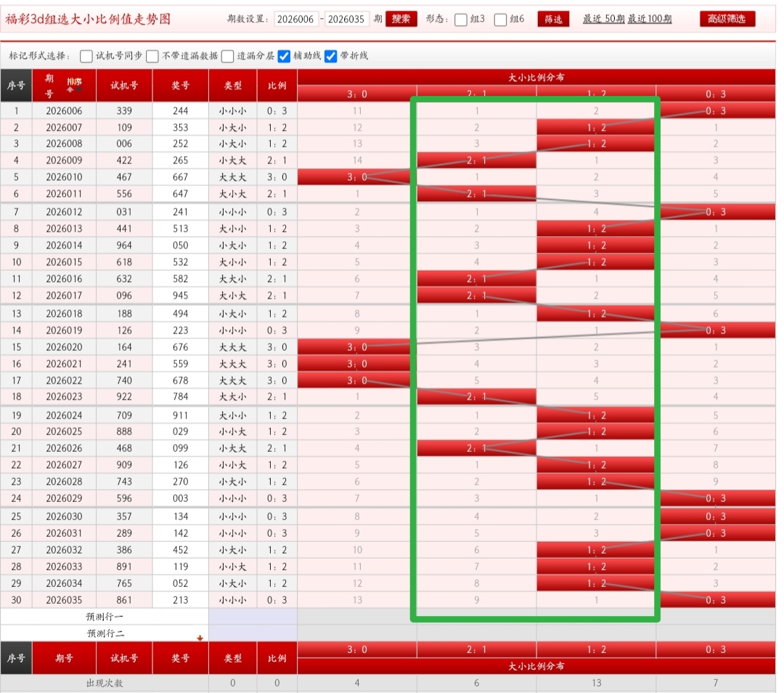This screenshot has width=784, height=693.
Task: Click the red 2:1 marker for issue 2026009
Action: tap(476, 161)
